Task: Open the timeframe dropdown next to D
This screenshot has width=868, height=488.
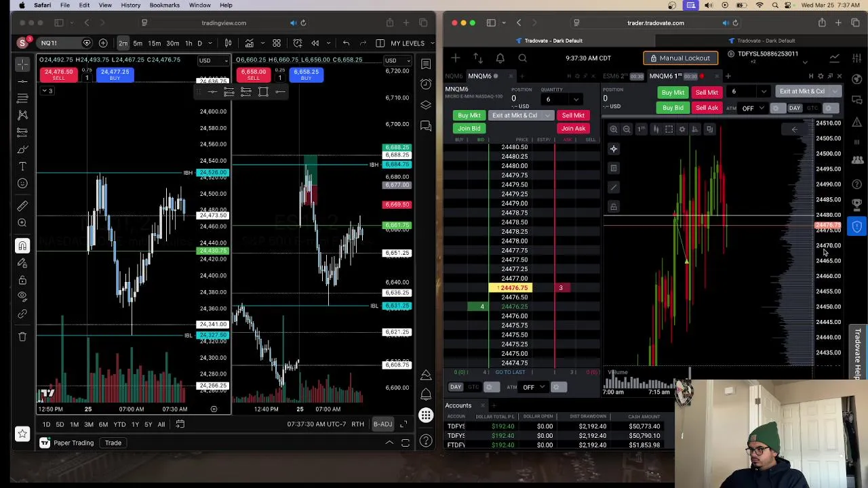Action: click(x=209, y=43)
